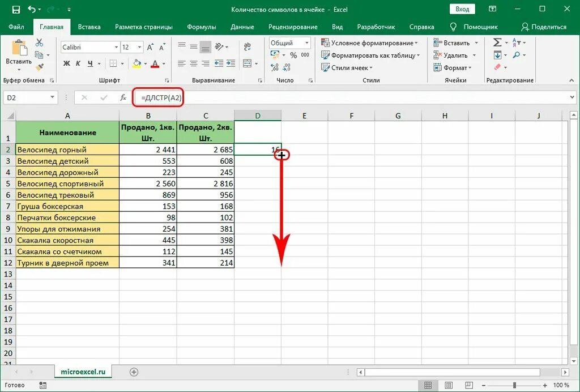Toggle middle vertical alignment

point(194,46)
